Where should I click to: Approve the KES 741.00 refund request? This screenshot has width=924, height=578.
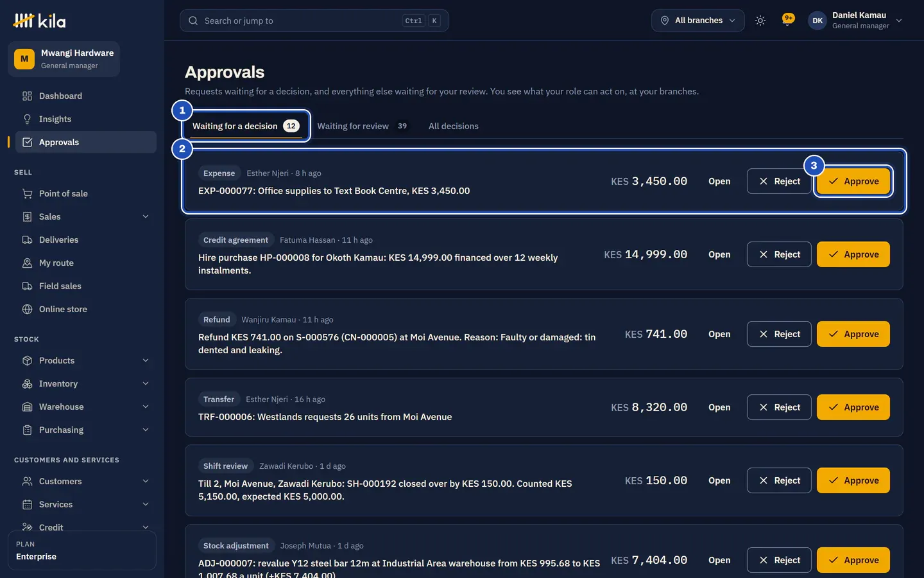(853, 334)
